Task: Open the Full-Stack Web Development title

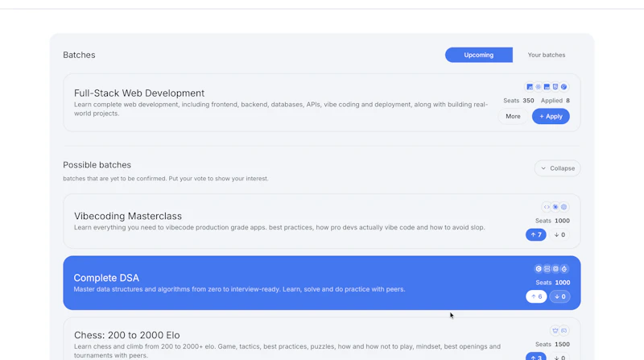Action: pos(139,93)
